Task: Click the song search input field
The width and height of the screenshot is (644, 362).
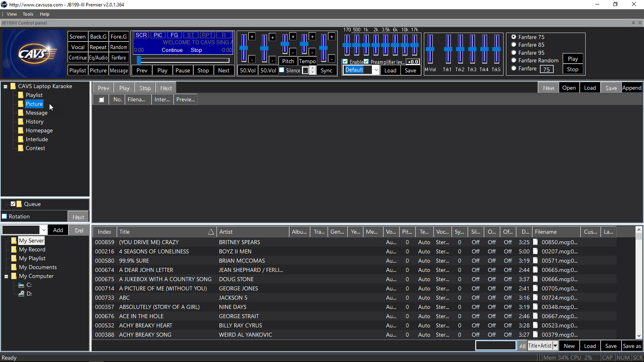Action: coord(495,346)
